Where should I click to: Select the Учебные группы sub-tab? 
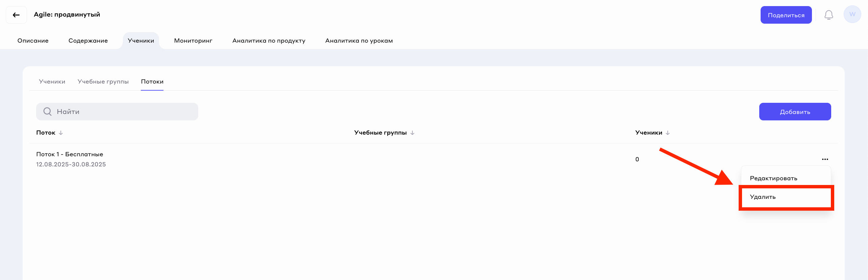pos(103,81)
